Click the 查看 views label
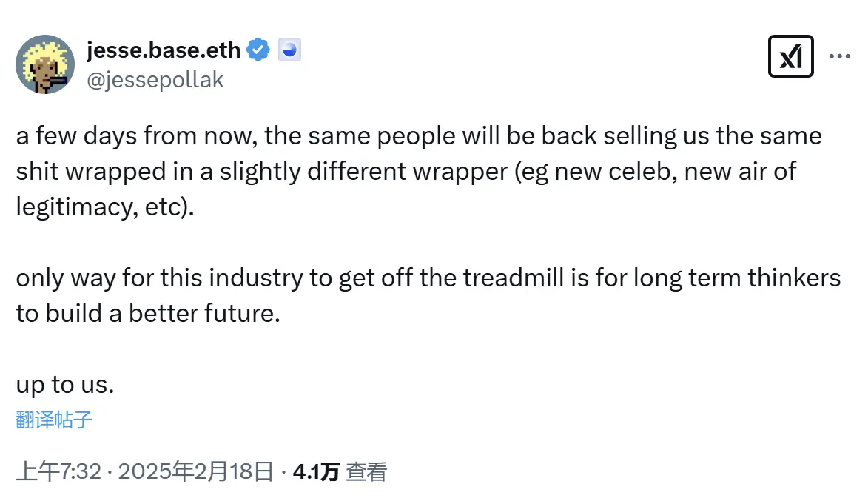868x501 pixels. coord(366,472)
